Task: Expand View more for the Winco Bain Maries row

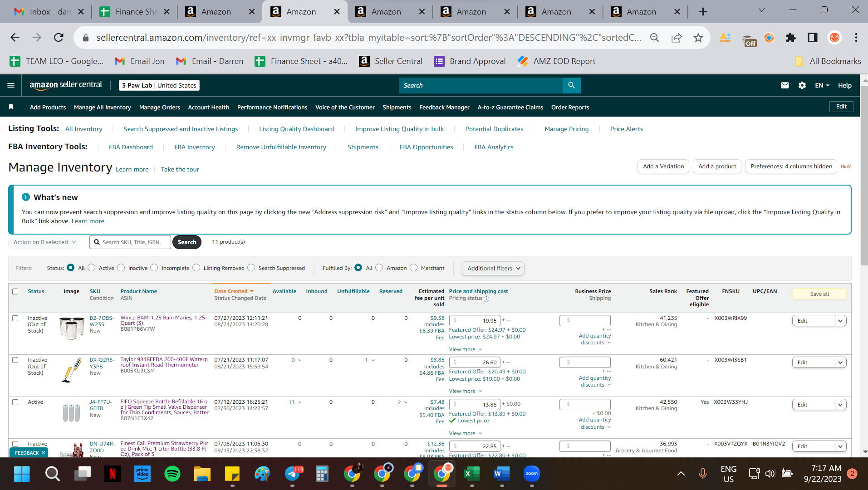Action: coord(466,349)
